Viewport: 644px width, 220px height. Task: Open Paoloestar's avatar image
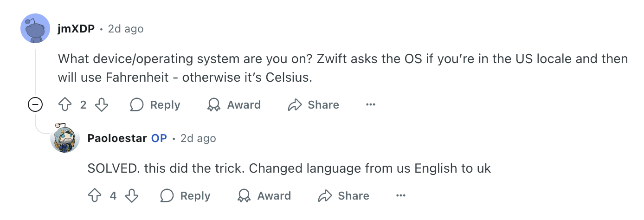[65, 138]
